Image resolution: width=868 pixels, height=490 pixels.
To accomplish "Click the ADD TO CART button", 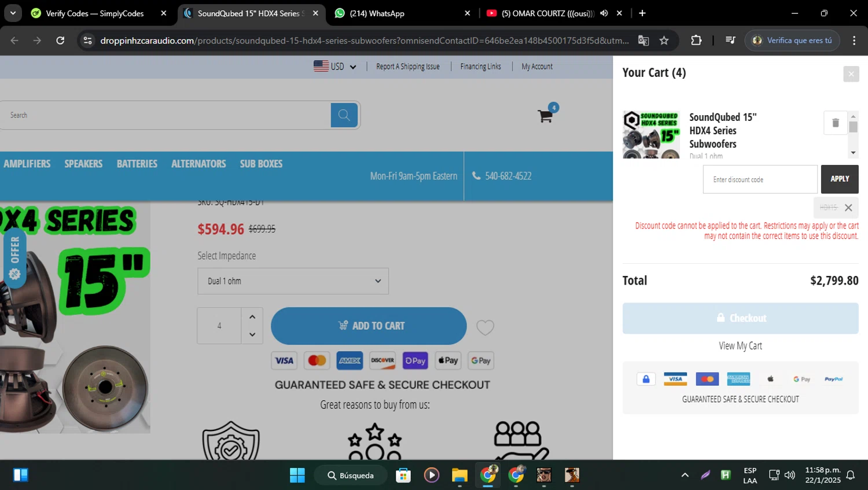I will click(x=369, y=326).
